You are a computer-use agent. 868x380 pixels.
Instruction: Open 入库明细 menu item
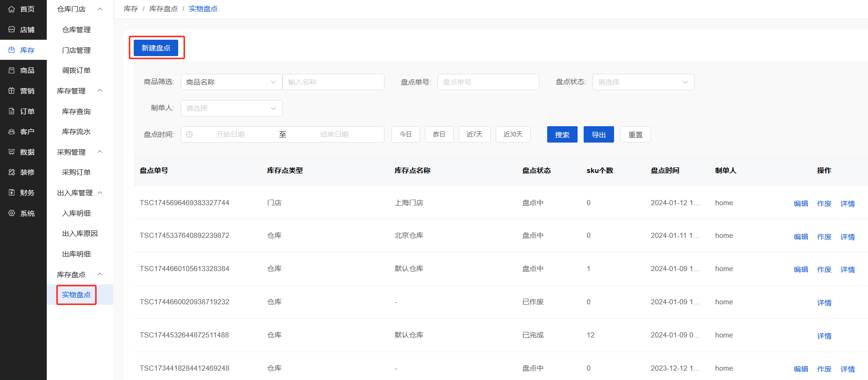click(76, 213)
